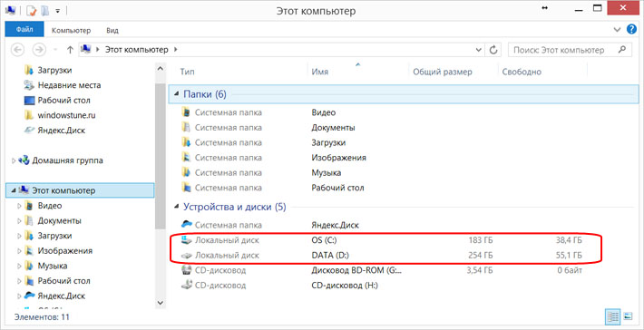This screenshot has height=330, width=644.
Task: Expand Домашняя группа tree node
Action: [15, 160]
